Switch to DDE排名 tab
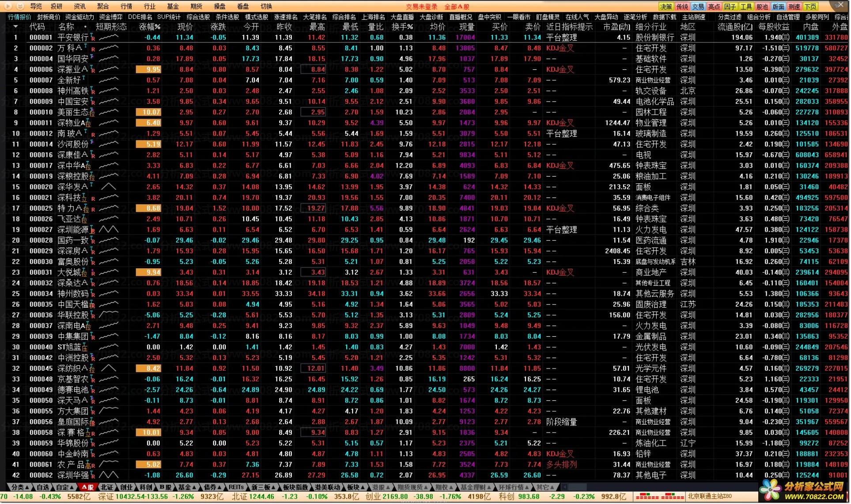851x504 pixels. [140, 17]
